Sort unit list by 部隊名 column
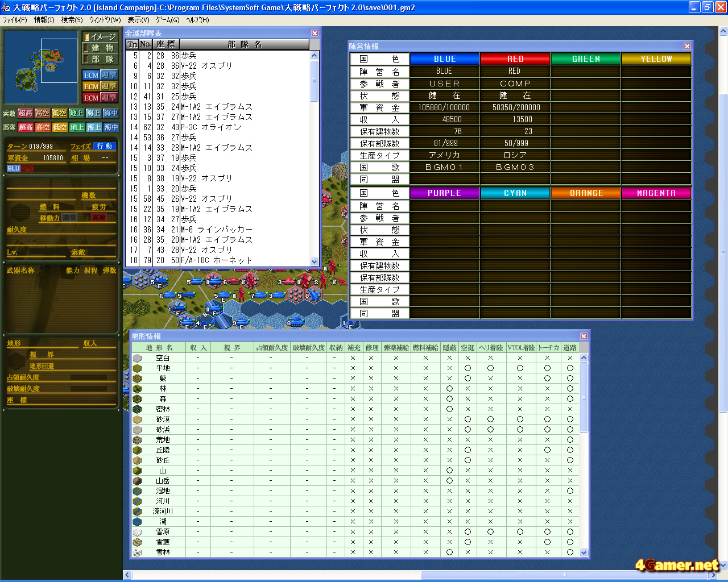Screen dimensions: 728x582 coord(245,44)
